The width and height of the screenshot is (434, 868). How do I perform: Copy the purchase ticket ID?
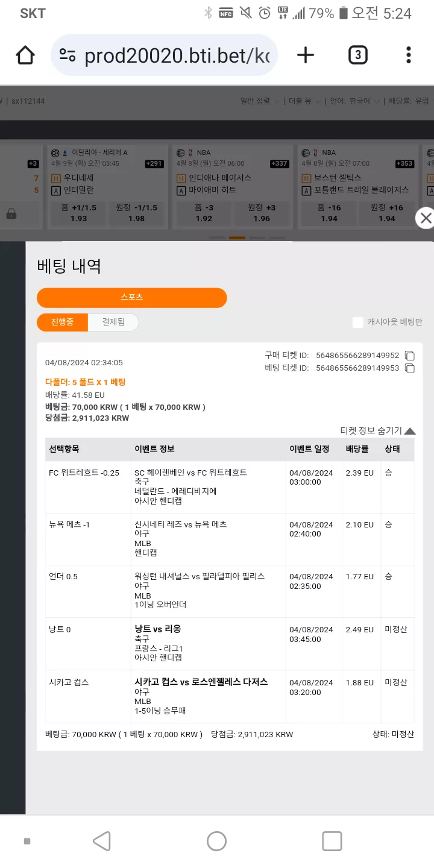[410, 355]
